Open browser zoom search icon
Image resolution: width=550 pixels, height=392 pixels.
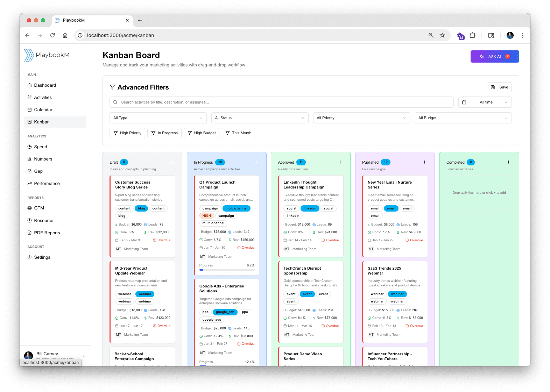[x=431, y=35]
